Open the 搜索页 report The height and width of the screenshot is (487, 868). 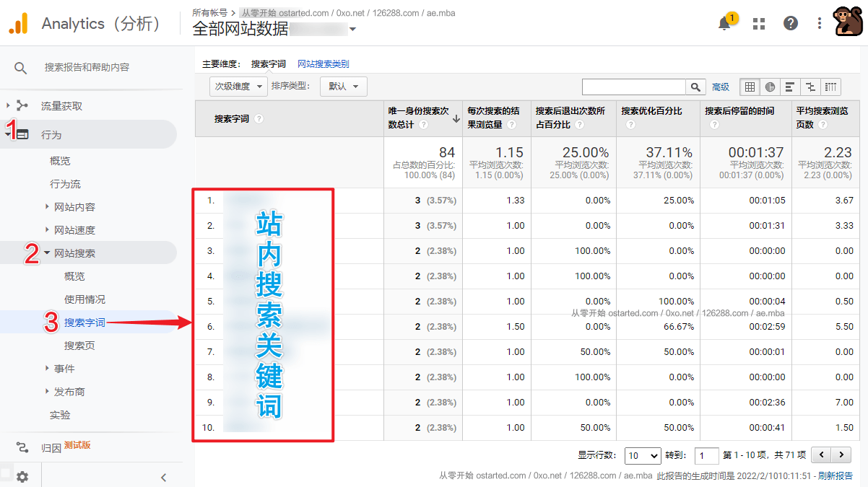[x=79, y=346]
